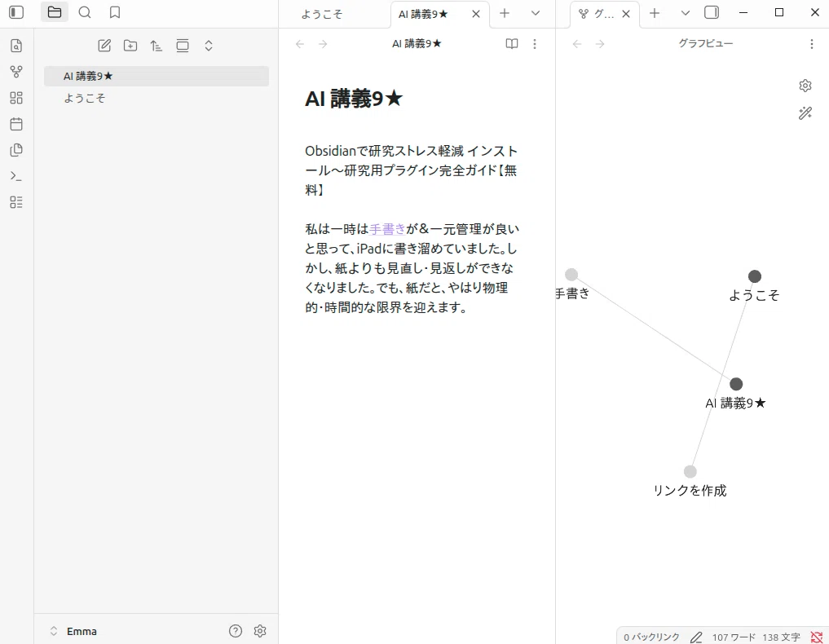Add a new tab in middle pane

(x=505, y=13)
